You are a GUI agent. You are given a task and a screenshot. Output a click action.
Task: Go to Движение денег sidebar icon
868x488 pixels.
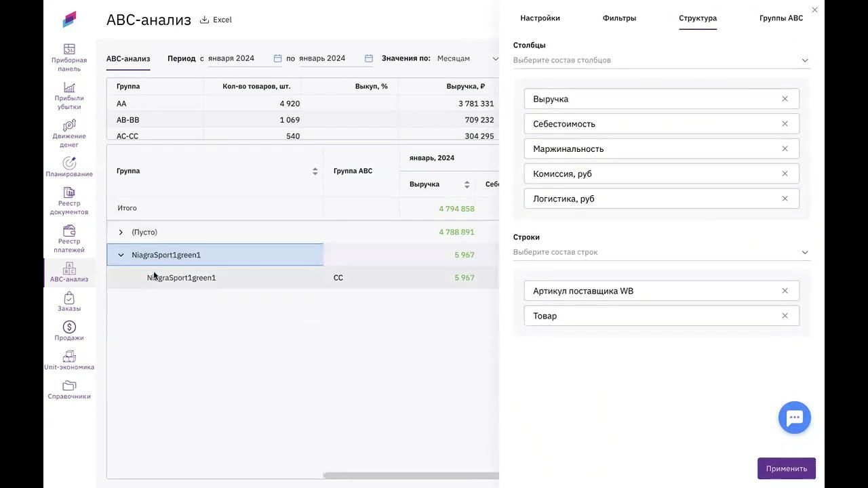69,126
